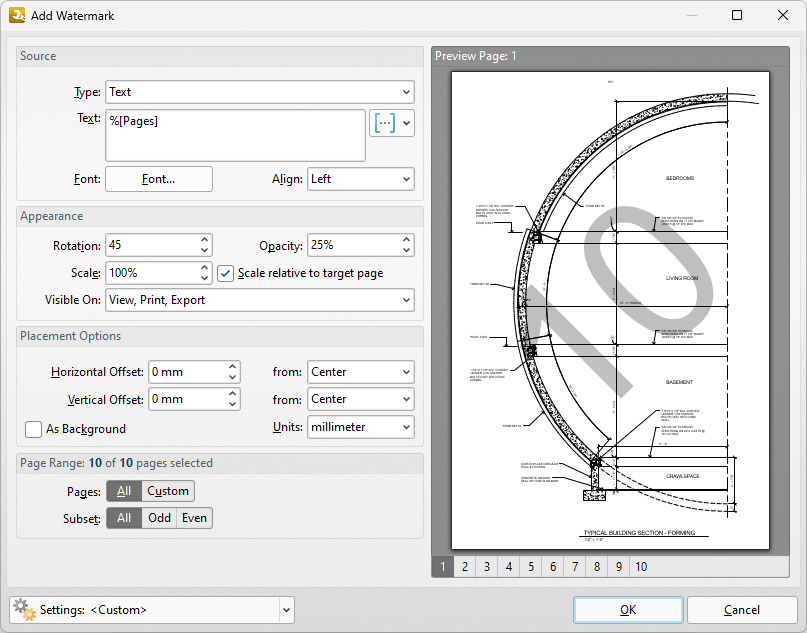Switch preview to page 5
Screen dimensions: 807x633
[530, 566]
